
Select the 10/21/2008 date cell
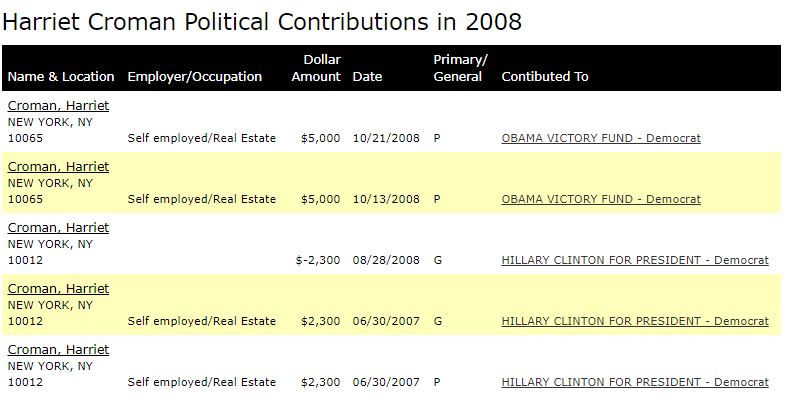tap(386, 138)
